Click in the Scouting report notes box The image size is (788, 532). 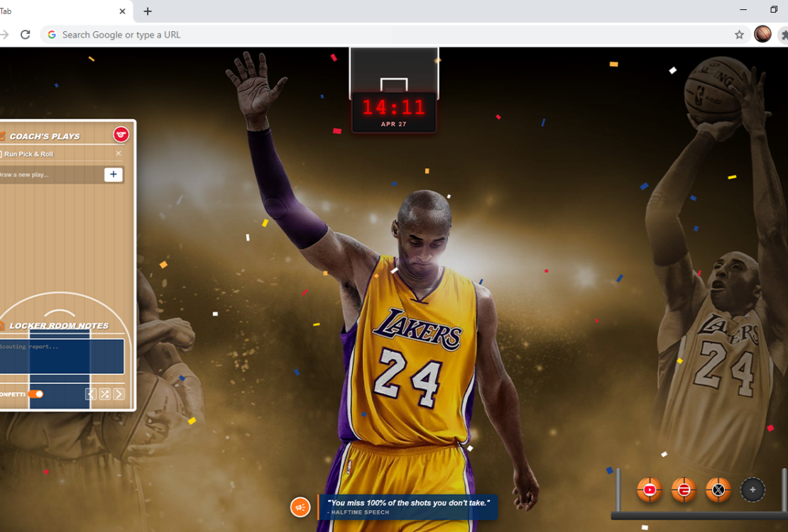pyautogui.click(x=60, y=355)
